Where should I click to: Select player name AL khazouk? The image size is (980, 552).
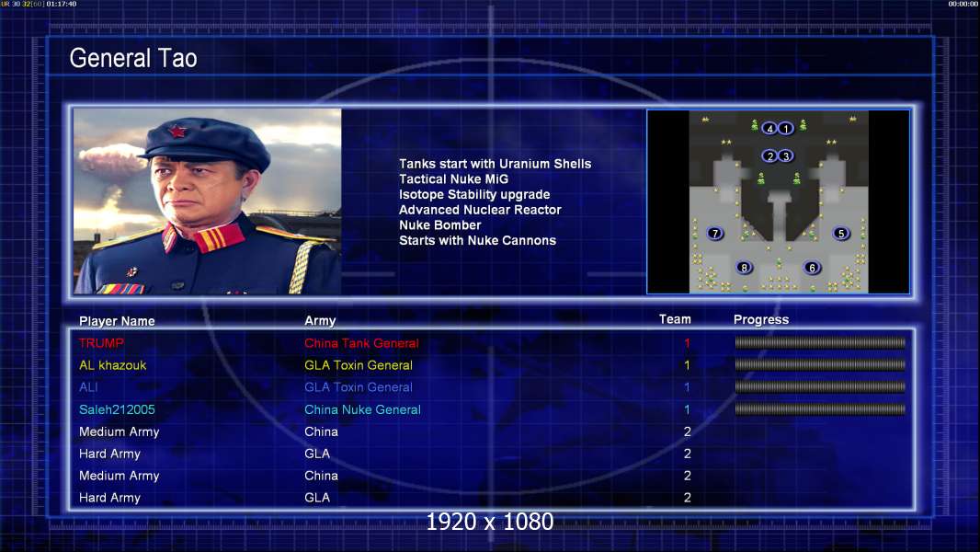[112, 365]
